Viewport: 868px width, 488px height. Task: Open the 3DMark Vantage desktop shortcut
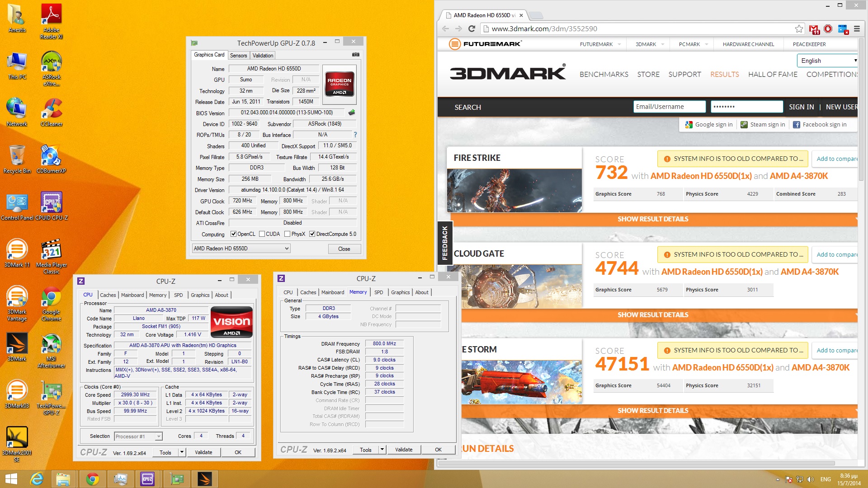17,303
